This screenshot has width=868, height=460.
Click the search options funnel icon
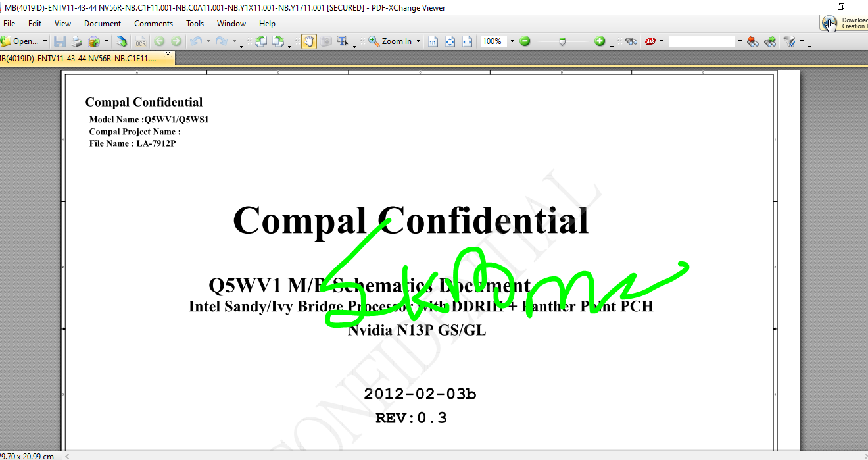[789, 41]
